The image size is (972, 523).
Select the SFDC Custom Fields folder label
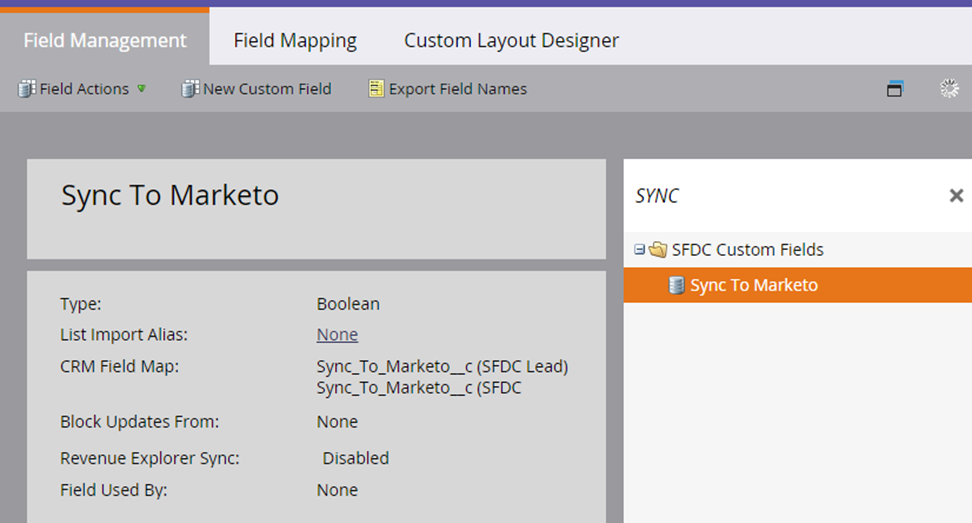(x=748, y=250)
